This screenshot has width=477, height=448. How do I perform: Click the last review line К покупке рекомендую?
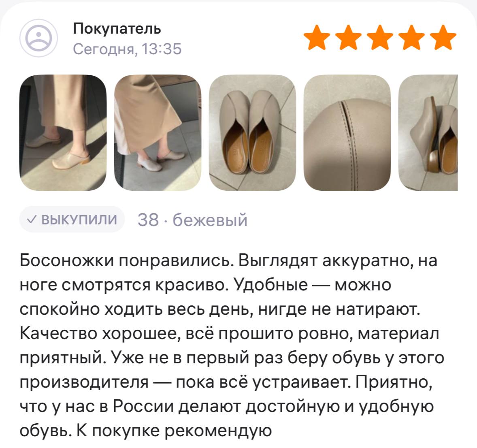point(174,431)
